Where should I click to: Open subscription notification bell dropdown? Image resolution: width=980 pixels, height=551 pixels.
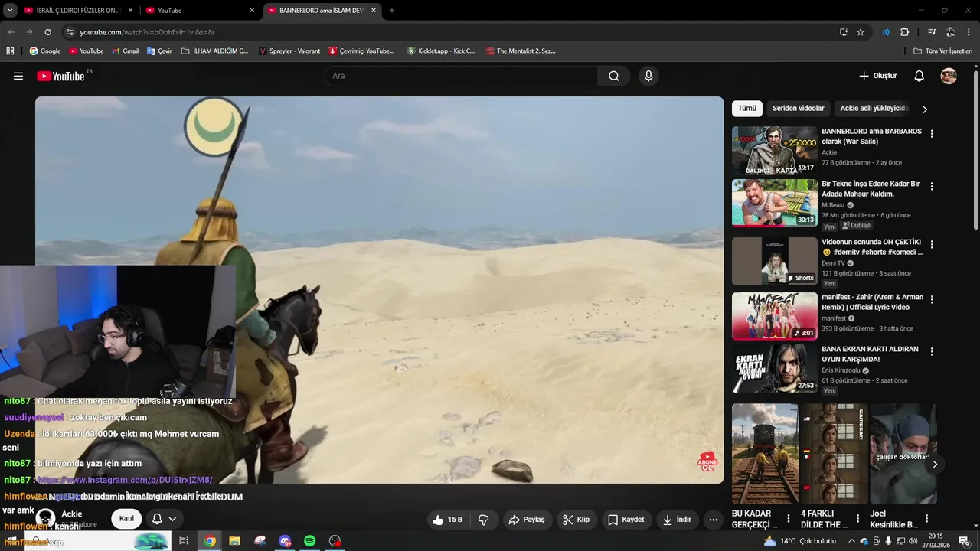coord(165,519)
